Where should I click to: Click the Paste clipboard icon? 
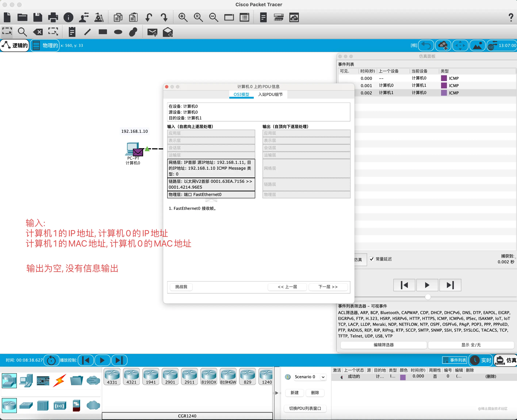tap(133, 17)
